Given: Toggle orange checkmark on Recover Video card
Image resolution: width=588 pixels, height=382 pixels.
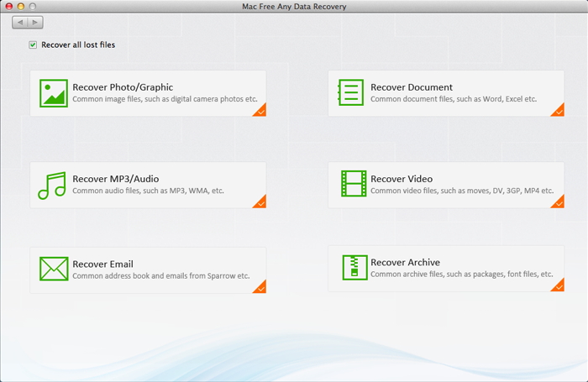Looking at the screenshot, I should (x=559, y=202).
